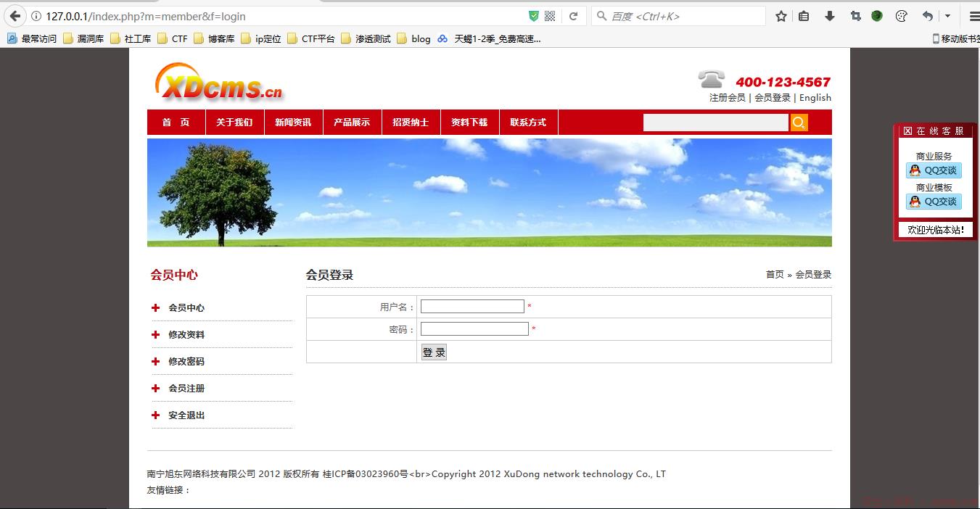The width and height of the screenshot is (980, 509).
Task: Close the 在线客服 panel with its X icon
Action: 907,131
